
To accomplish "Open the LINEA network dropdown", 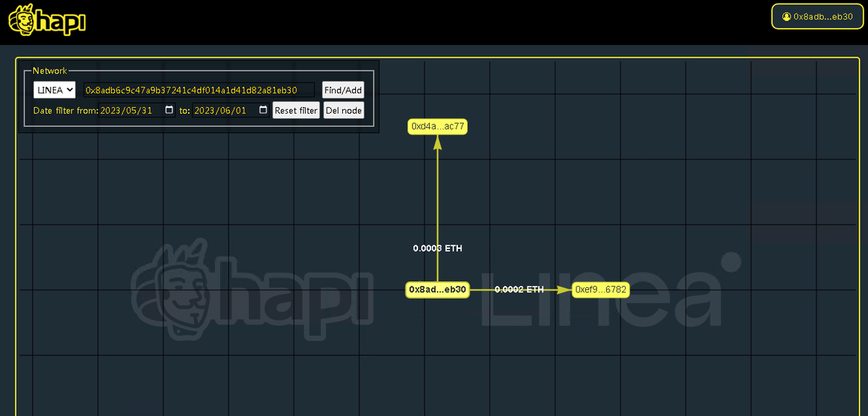I will pyautogui.click(x=54, y=90).
